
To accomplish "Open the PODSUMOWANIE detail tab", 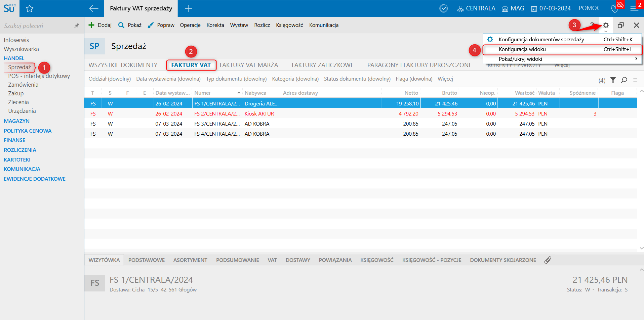I will 237,260.
